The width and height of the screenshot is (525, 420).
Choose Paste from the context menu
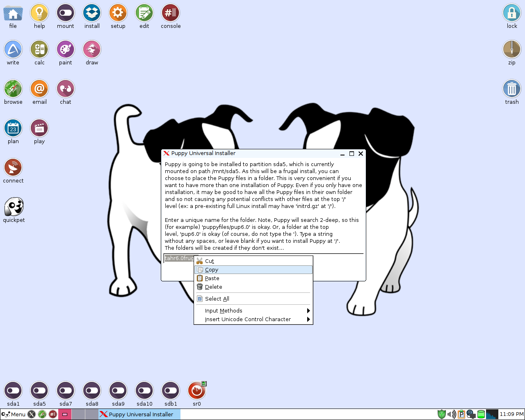253,278
